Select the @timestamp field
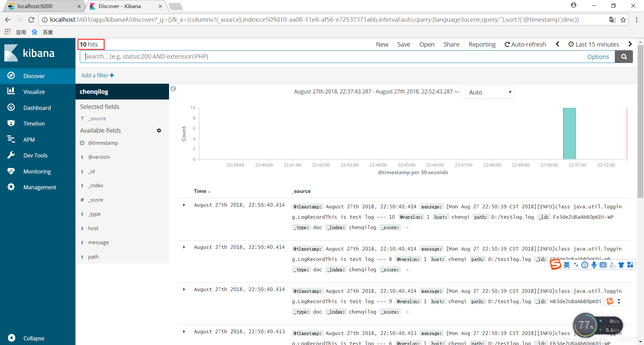 tap(103, 143)
